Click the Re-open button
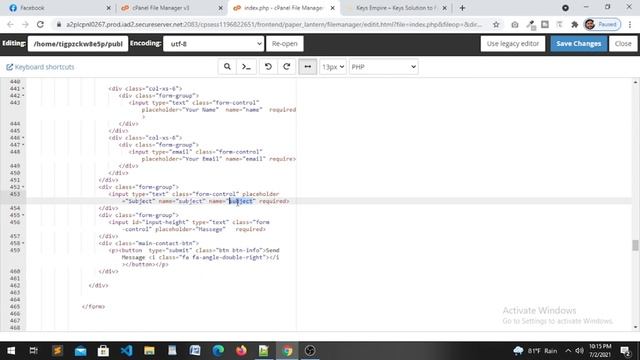Image resolution: width=640 pixels, height=360 pixels. coord(284,44)
